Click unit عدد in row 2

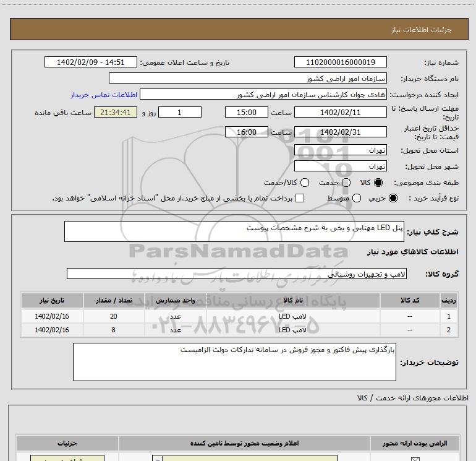point(176,330)
